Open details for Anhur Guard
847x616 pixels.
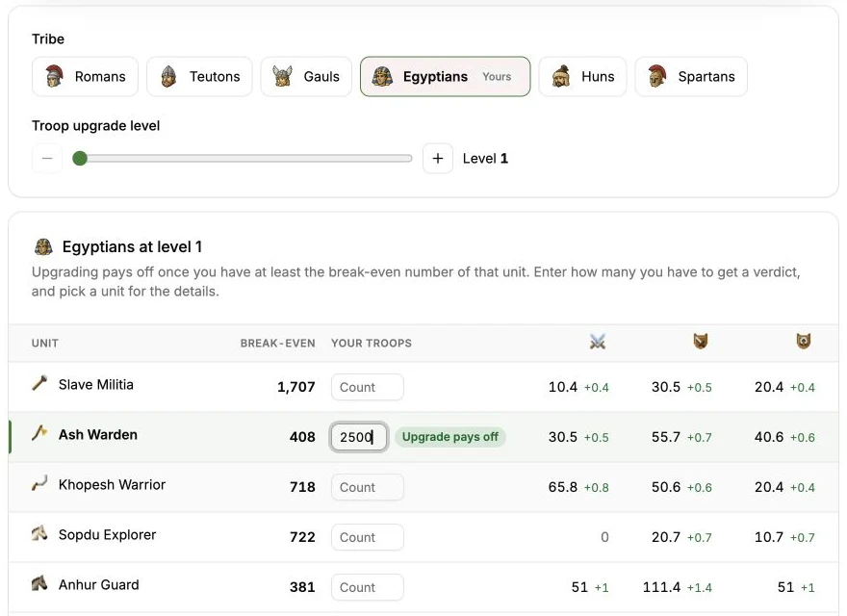pyautogui.click(x=99, y=584)
